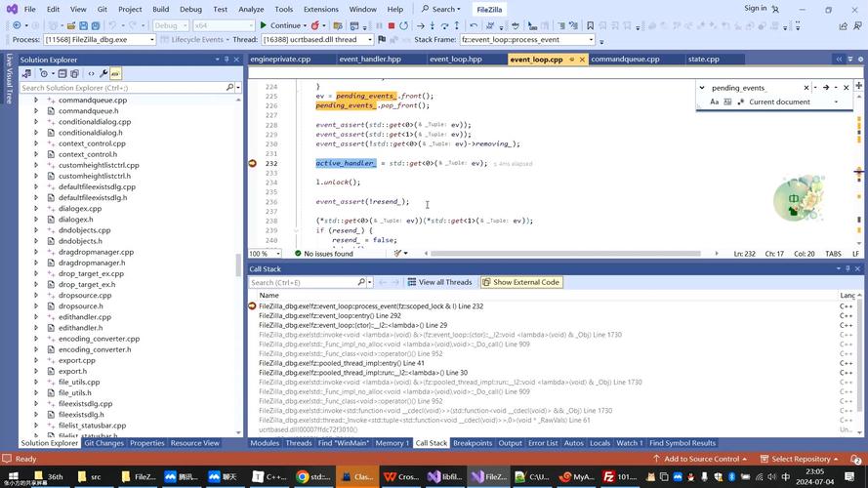Switch to the Locals tab
This screenshot has height=488, width=868.
pyautogui.click(x=599, y=443)
